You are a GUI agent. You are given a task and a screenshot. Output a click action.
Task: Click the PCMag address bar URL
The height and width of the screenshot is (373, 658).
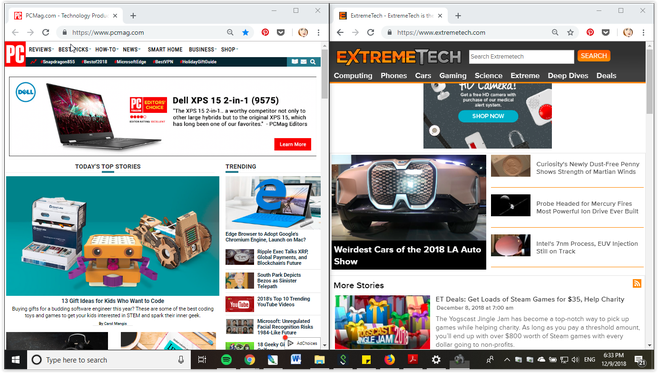[x=108, y=32]
